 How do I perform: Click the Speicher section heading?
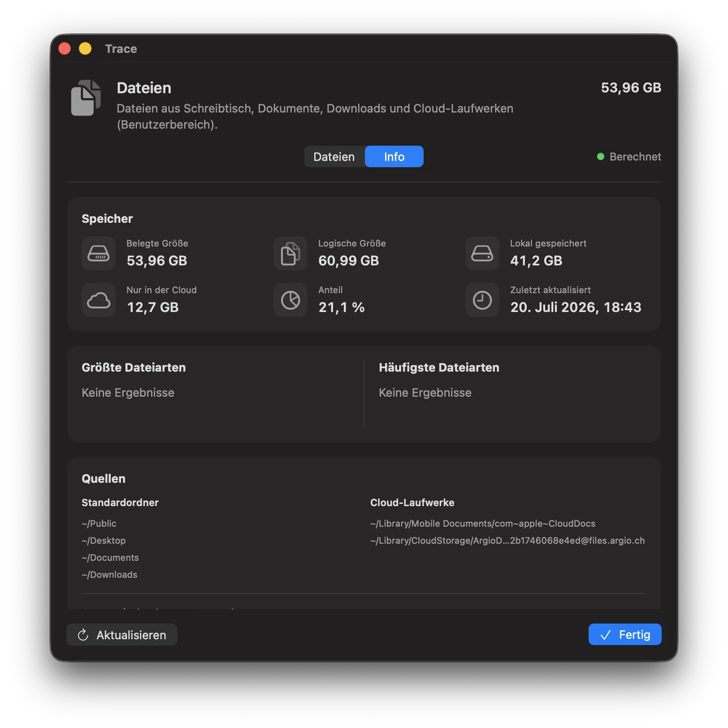pos(107,219)
